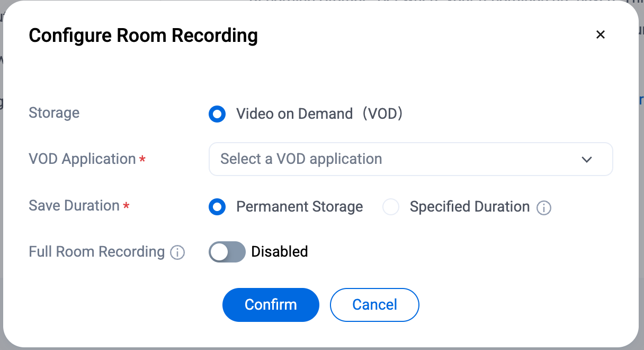This screenshot has height=350, width=644.
Task: Click info icon next to Full Room Recording
Action: [177, 253]
